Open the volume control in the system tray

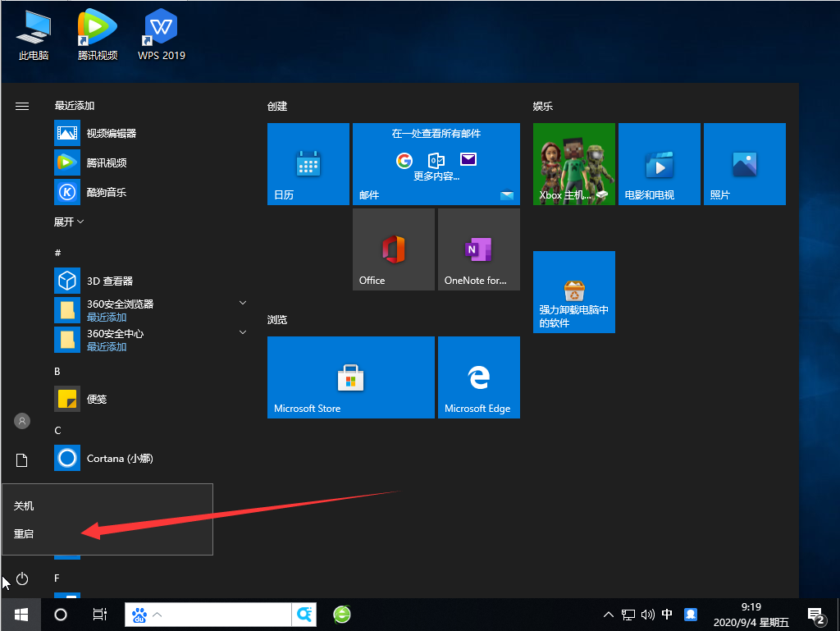coord(648,614)
